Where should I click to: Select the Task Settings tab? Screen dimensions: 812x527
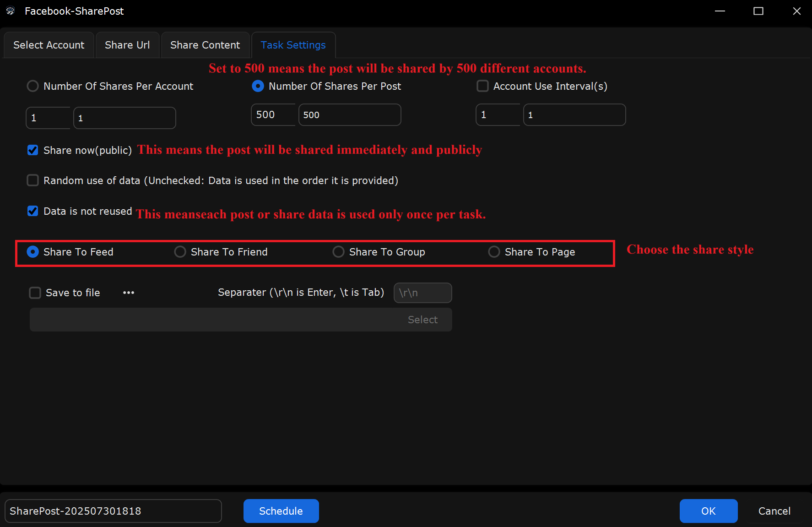coord(293,45)
